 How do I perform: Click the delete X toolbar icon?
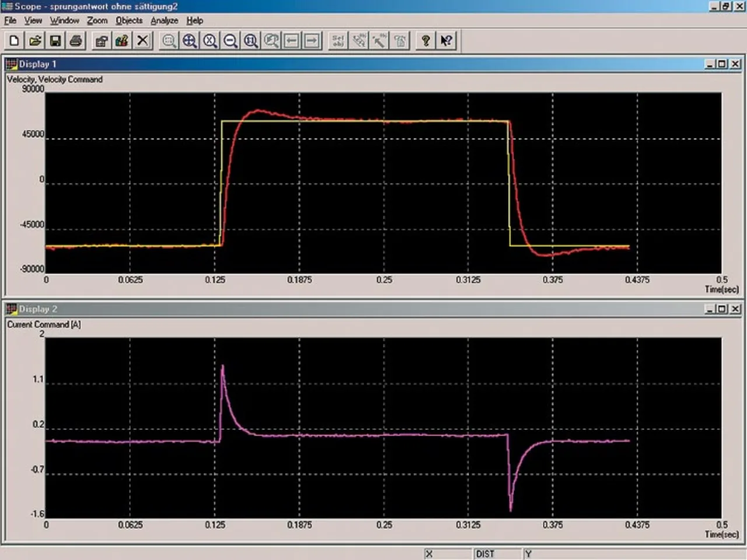pos(142,40)
